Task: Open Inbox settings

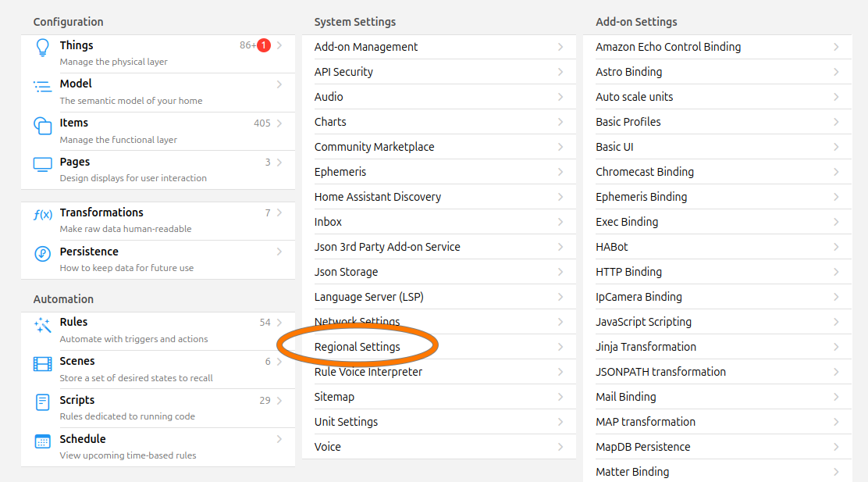Action: (x=439, y=222)
